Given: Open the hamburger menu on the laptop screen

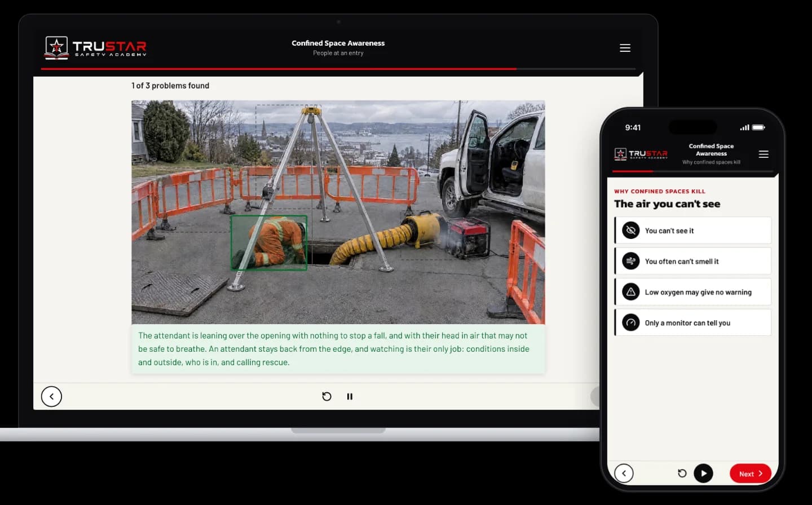Looking at the screenshot, I should tap(625, 48).
